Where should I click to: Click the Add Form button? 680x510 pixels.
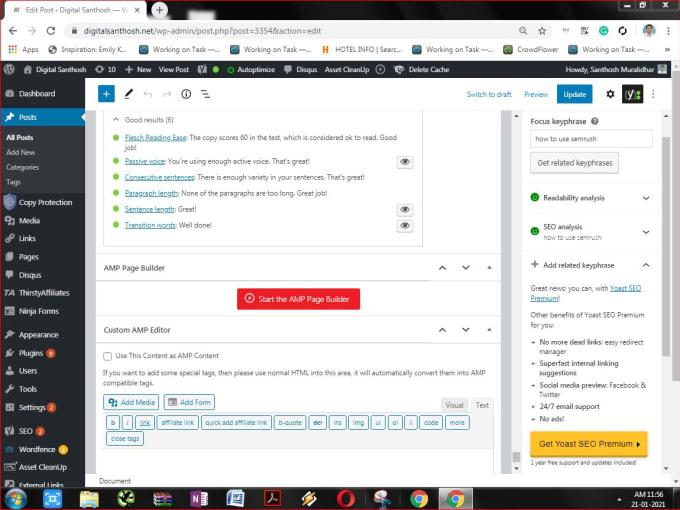(x=189, y=402)
